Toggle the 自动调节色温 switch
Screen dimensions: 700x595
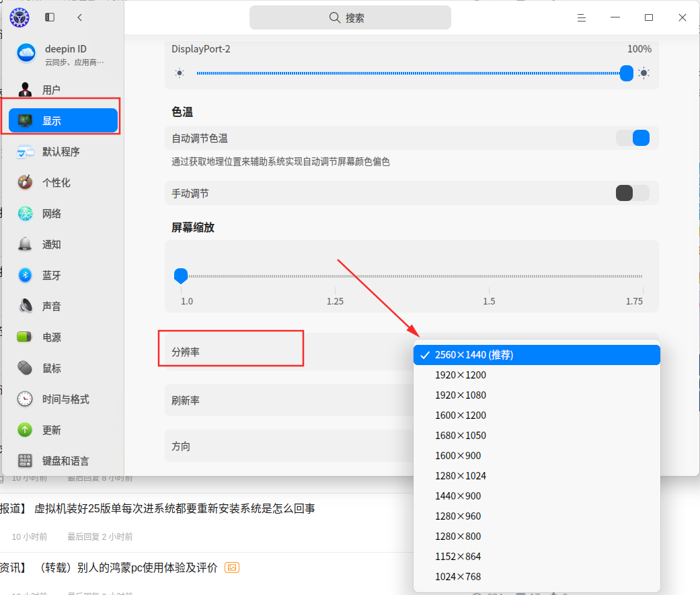(633, 138)
